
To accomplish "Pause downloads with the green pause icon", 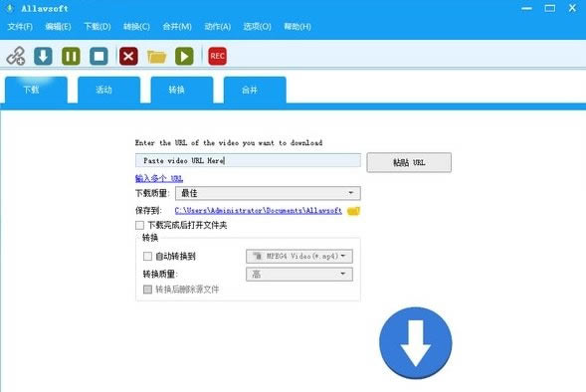I will [x=71, y=56].
